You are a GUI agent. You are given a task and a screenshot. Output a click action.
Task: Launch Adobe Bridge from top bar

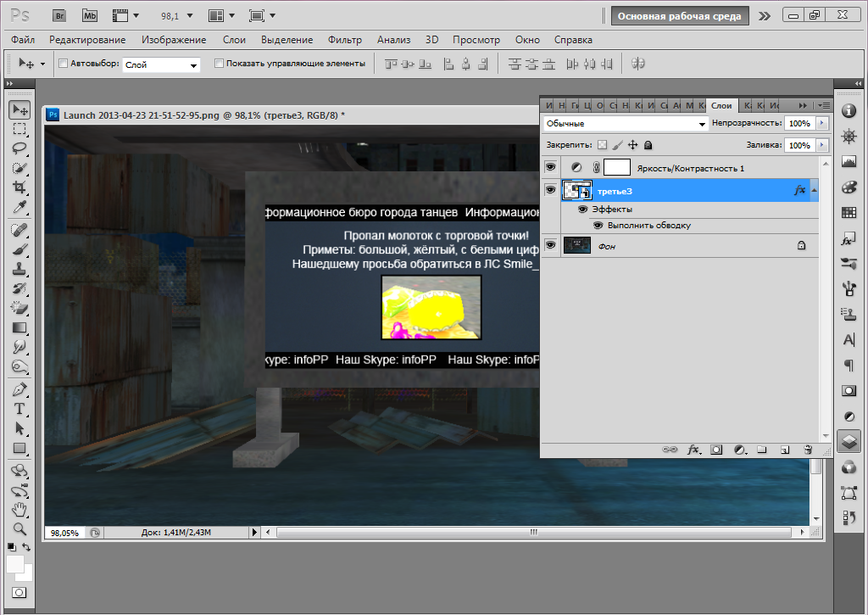click(x=59, y=15)
